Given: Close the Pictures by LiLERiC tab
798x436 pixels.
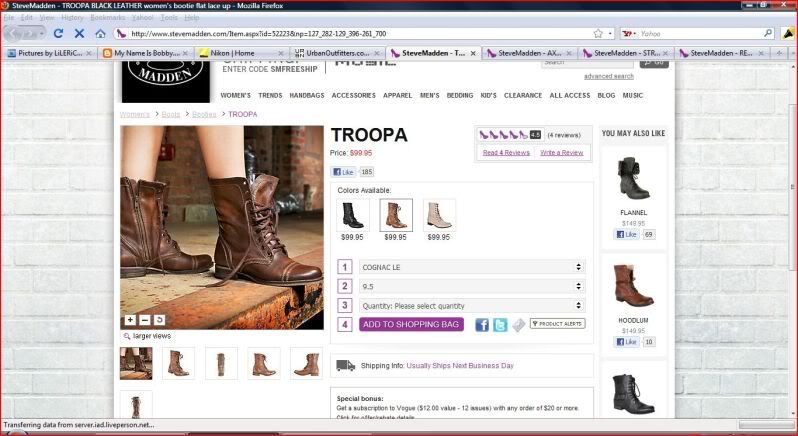Looking at the screenshot, I should (x=89, y=53).
